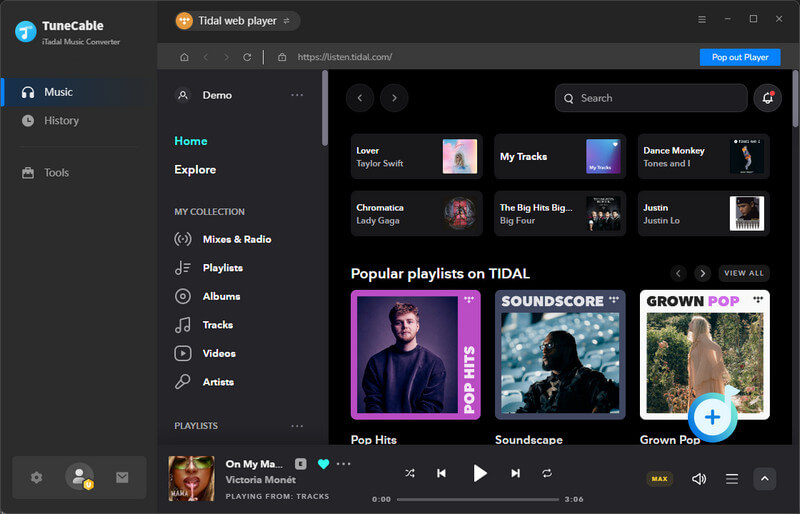Screen dimensions: 800x514
Task: Click the Pop out Player button
Action: pos(740,57)
